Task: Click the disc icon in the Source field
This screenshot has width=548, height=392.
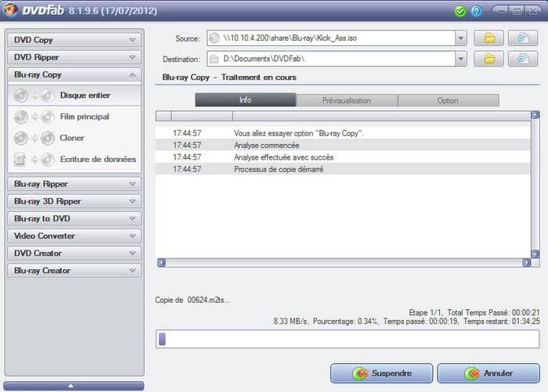Action: (215, 38)
